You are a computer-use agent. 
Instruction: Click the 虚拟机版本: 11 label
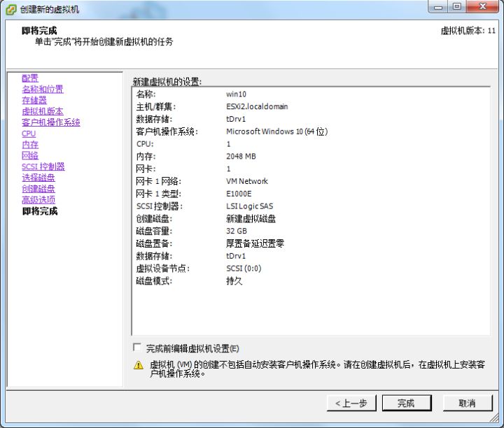[468, 31]
